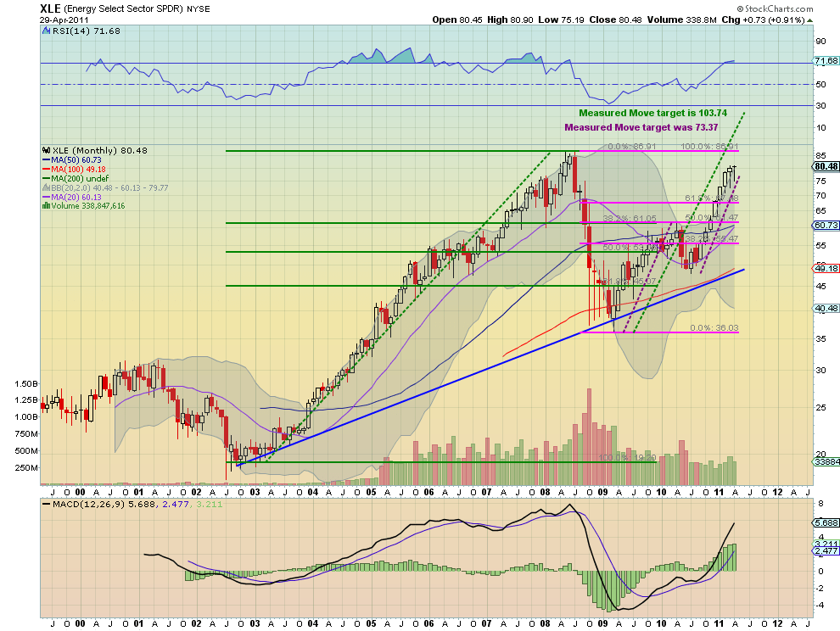Click the 25 label on the price axis
Screen dimensions: 840x631
pyautogui.click(x=820, y=408)
